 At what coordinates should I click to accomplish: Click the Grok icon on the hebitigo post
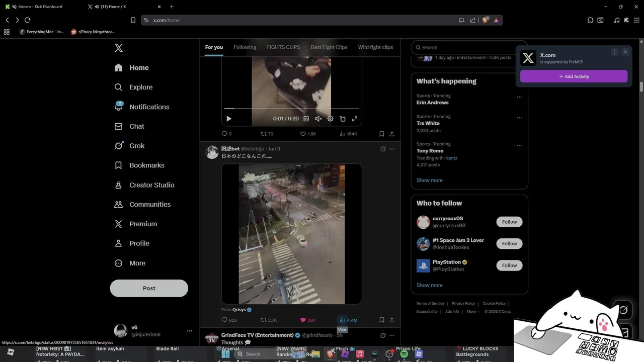tap(383, 149)
